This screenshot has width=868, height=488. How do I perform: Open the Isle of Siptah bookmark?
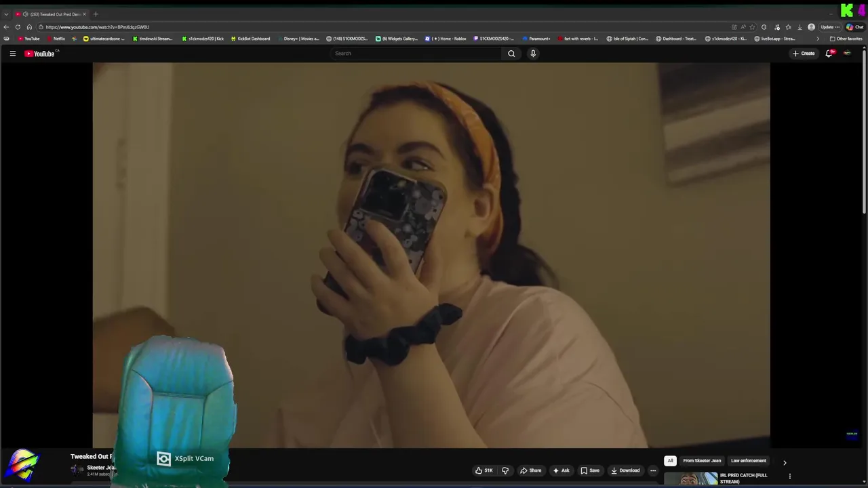627,39
